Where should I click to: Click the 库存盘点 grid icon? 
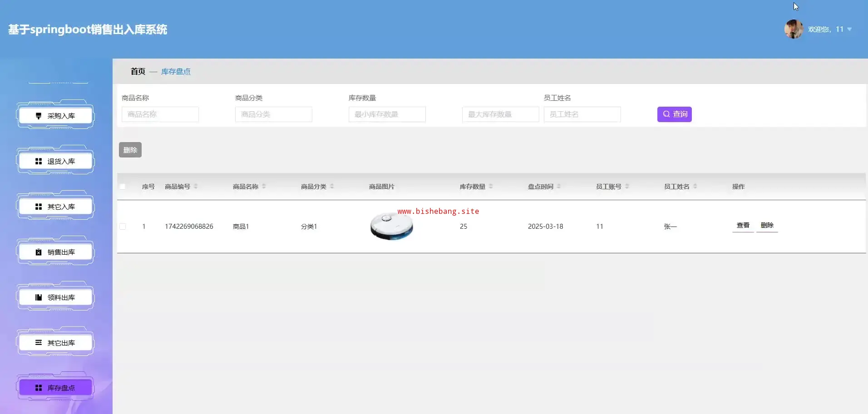pyautogui.click(x=39, y=388)
